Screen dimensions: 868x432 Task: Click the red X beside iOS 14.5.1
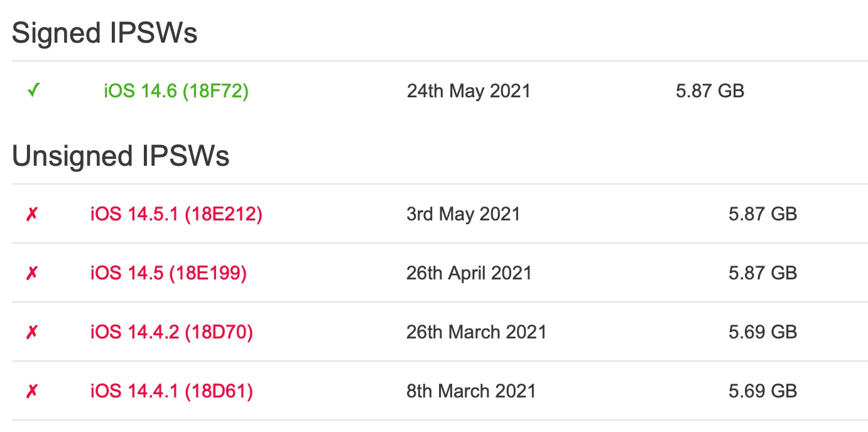tap(32, 214)
